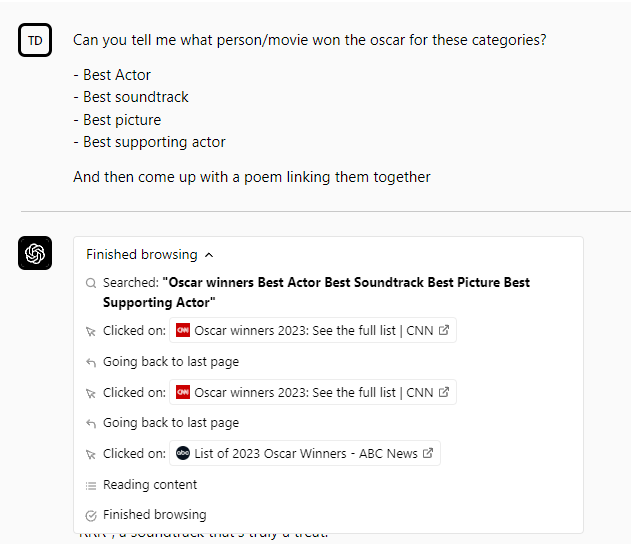Click external-link icon on second CNN link
Screen dimensions: 631x544
[x=444, y=392]
